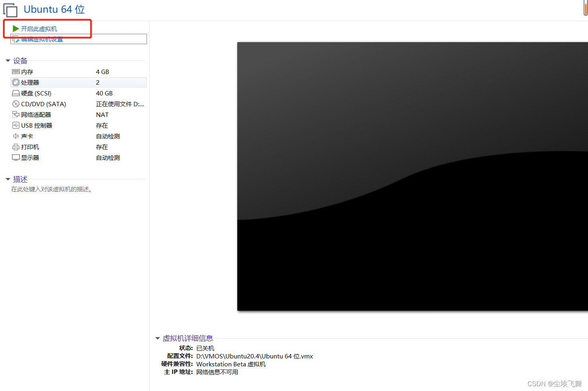Viewport: 588px width, 391px height.
Task: Collapse the 设备 section
Action: pos(8,61)
